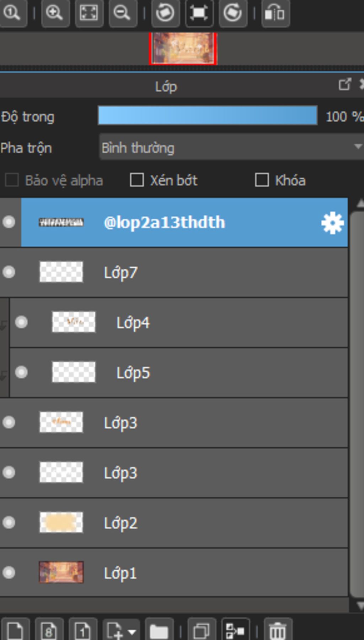
Task: Open the special layer add dropdown arrow
Action: [x=132, y=632]
